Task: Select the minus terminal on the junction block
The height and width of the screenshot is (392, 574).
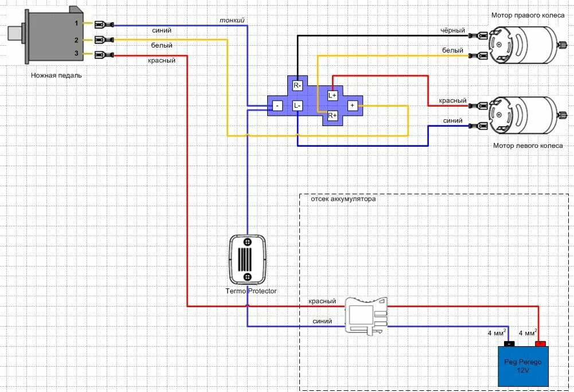Action: 276,106
